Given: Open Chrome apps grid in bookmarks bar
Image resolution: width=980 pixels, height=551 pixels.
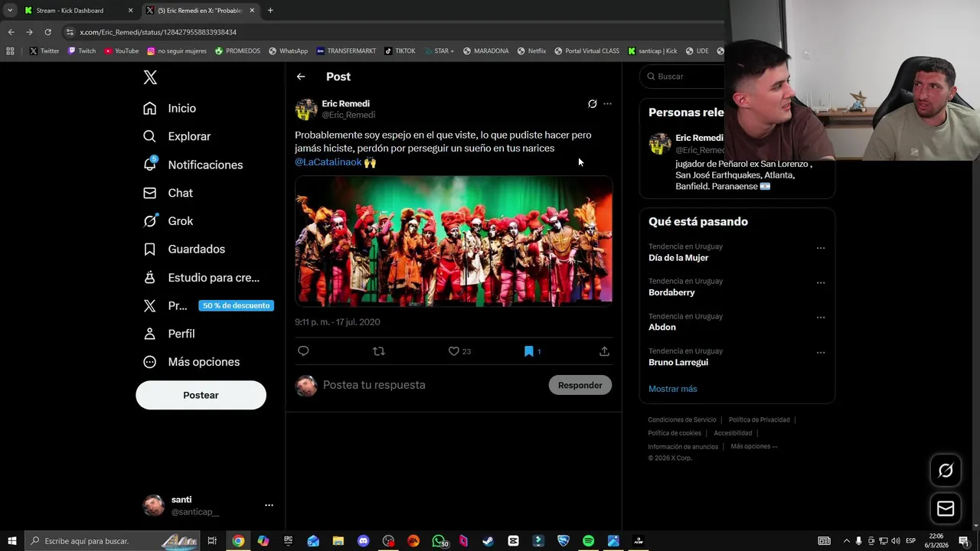Looking at the screenshot, I should pos(10,51).
